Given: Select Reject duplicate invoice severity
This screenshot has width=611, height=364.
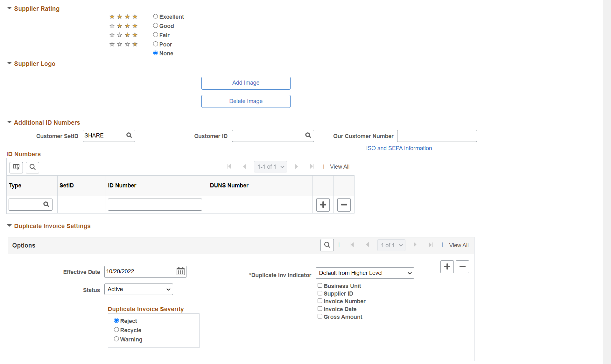Looking at the screenshot, I should (x=116, y=320).
